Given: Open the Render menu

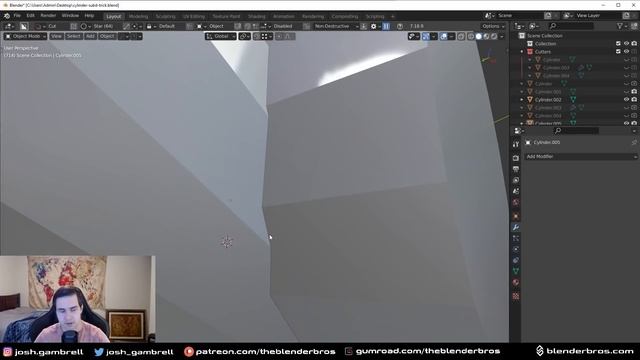Looking at the screenshot, I should click(48, 16).
